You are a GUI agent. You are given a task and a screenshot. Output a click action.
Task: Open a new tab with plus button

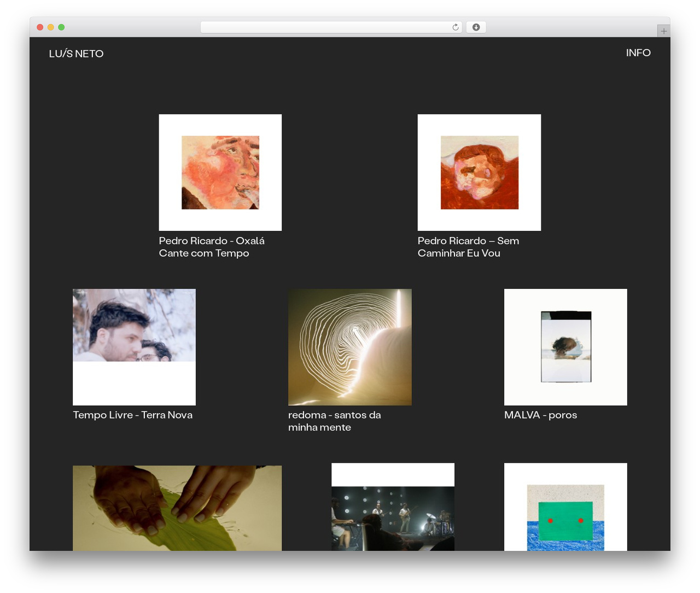(x=663, y=31)
